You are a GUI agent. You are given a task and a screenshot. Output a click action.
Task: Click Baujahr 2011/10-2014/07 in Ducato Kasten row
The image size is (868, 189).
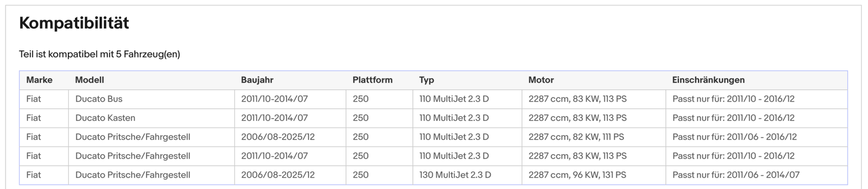(290, 118)
